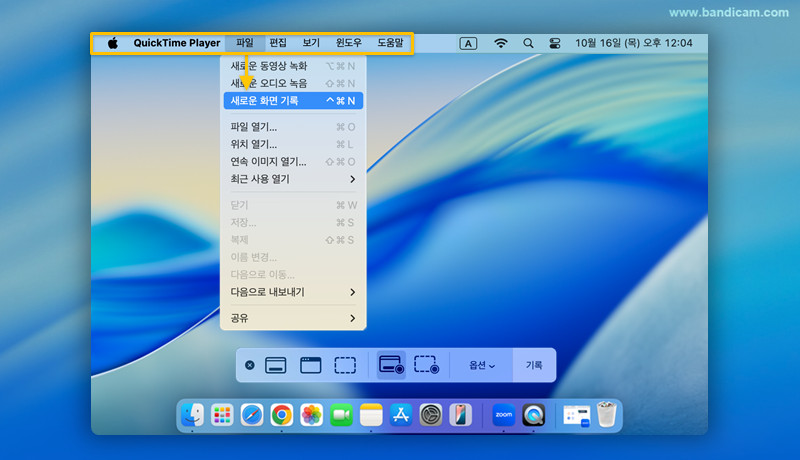
Task: Toggle the input source indicator A
Action: point(468,44)
